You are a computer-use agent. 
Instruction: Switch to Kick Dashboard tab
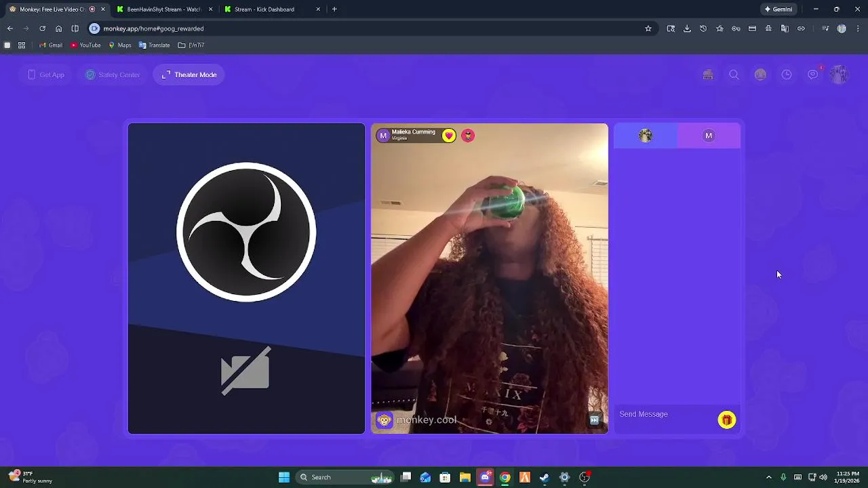pyautogui.click(x=271, y=9)
